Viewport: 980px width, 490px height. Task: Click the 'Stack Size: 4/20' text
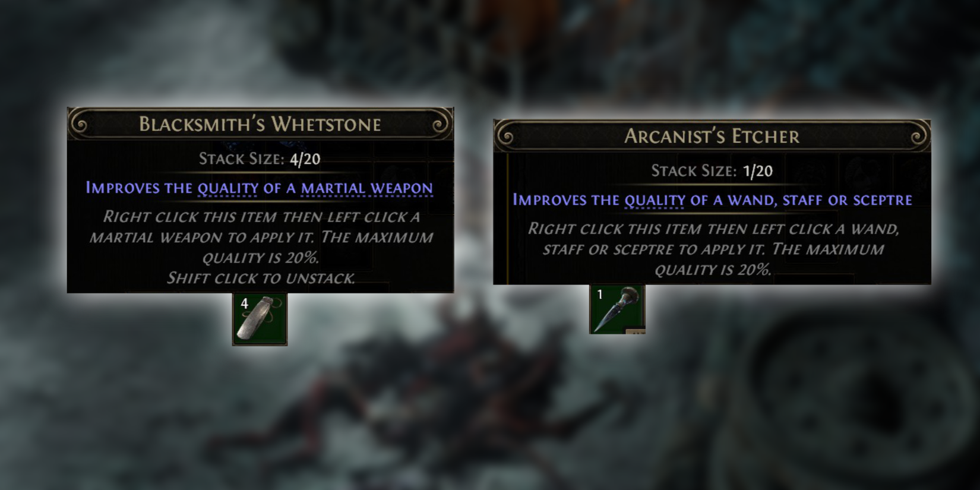(x=260, y=159)
